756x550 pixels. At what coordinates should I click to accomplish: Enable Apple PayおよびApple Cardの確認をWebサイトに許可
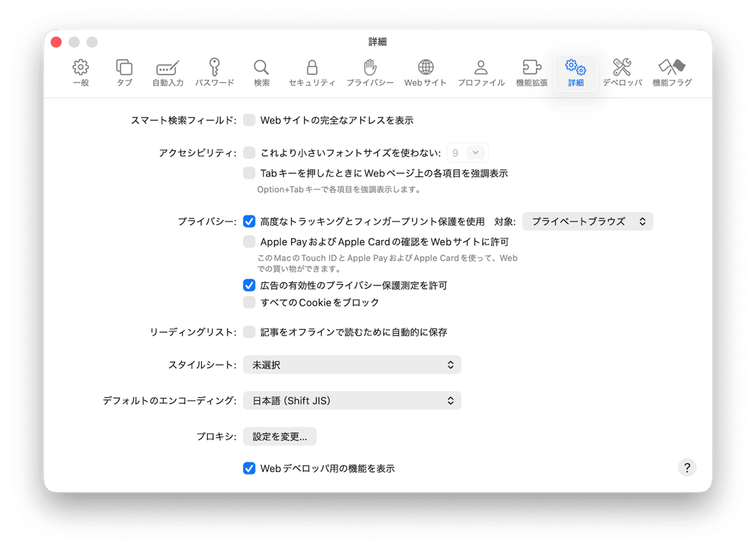coord(249,242)
